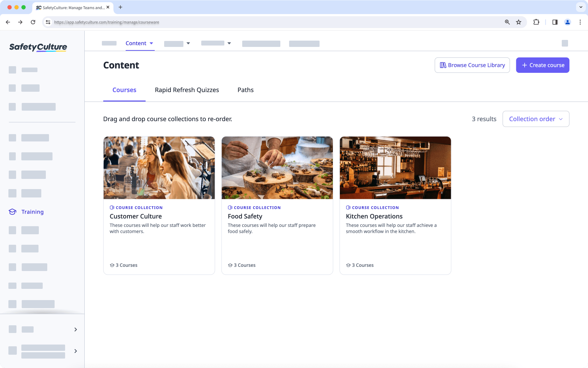Open the browser extensions puzzle icon
588x368 pixels.
(536, 22)
